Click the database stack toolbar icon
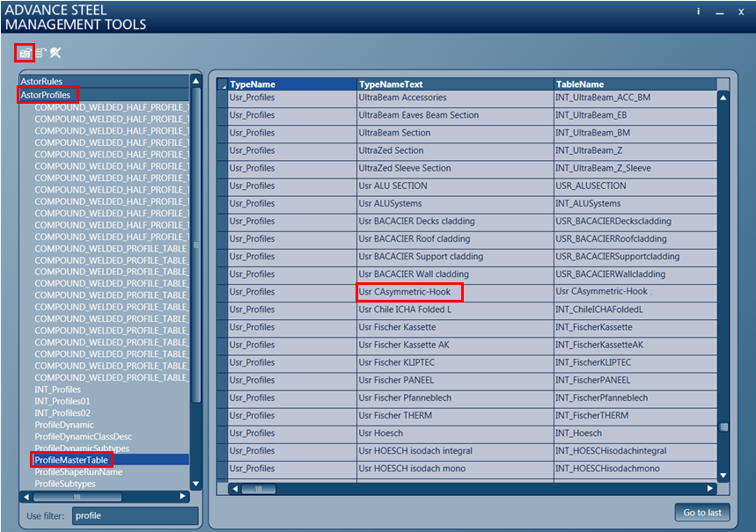Viewport: 756px width, 532px height. (x=41, y=53)
